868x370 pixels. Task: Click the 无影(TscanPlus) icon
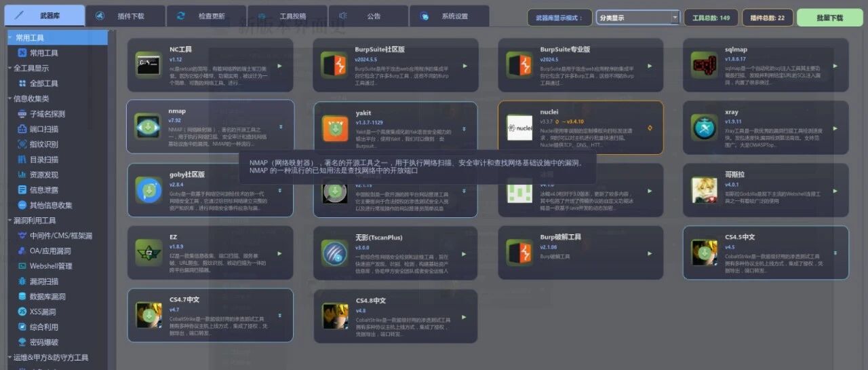334,253
